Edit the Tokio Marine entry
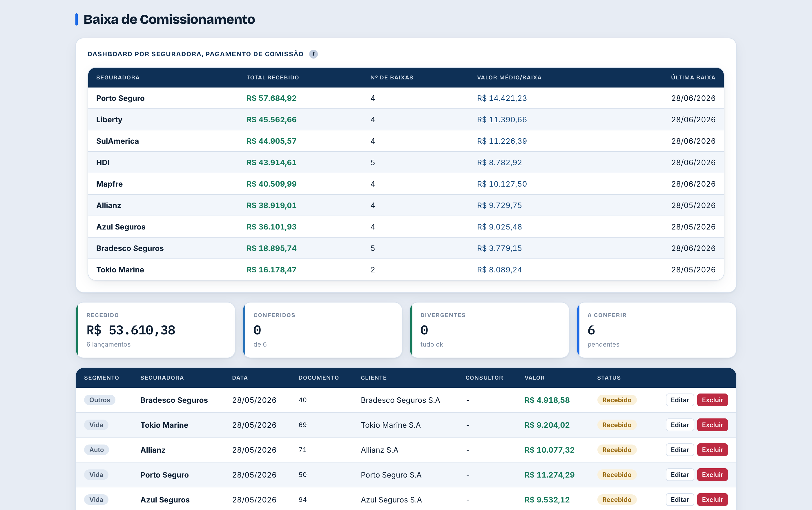Viewport: 812px width, 510px height. point(679,425)
